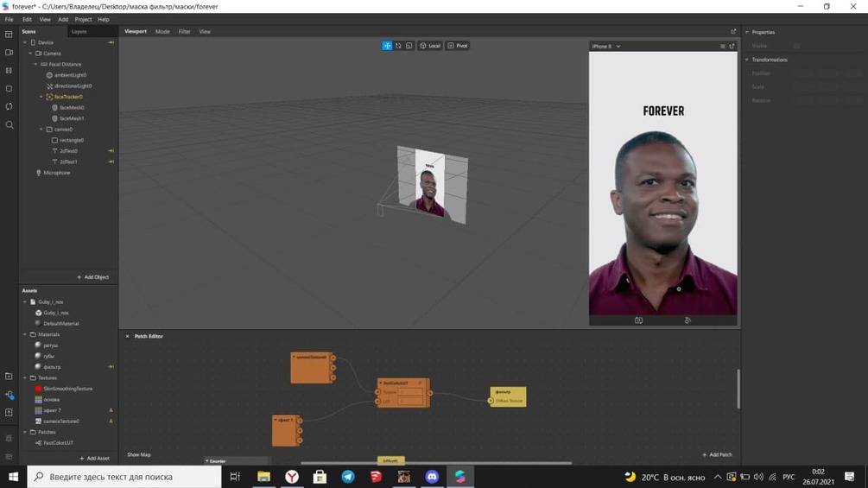This screenshot has width=868, height=488.
Task: Collapse the Patches asset folder
Action: point(25,432)
